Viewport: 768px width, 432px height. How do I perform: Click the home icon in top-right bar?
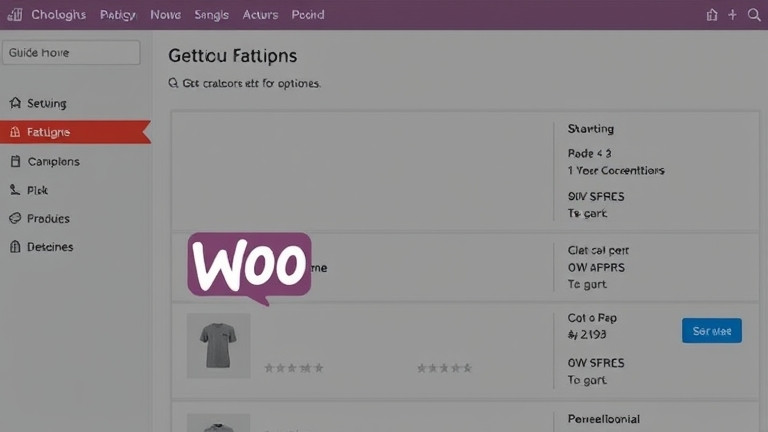point(712,15)
